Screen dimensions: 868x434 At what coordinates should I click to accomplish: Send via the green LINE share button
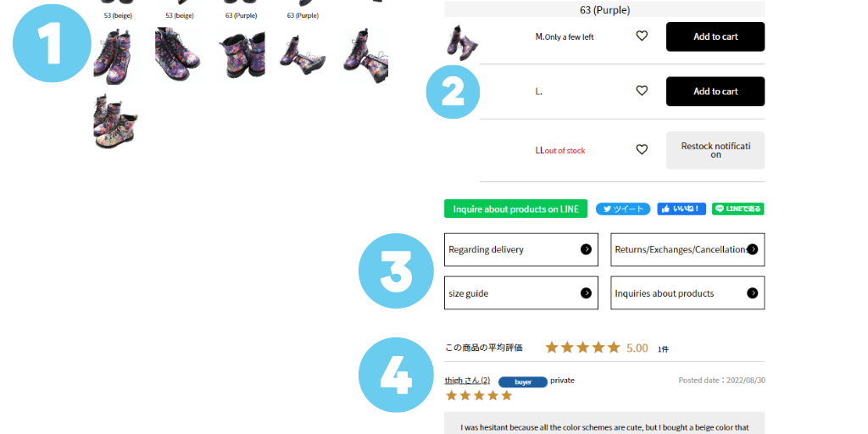click(738, 209)
